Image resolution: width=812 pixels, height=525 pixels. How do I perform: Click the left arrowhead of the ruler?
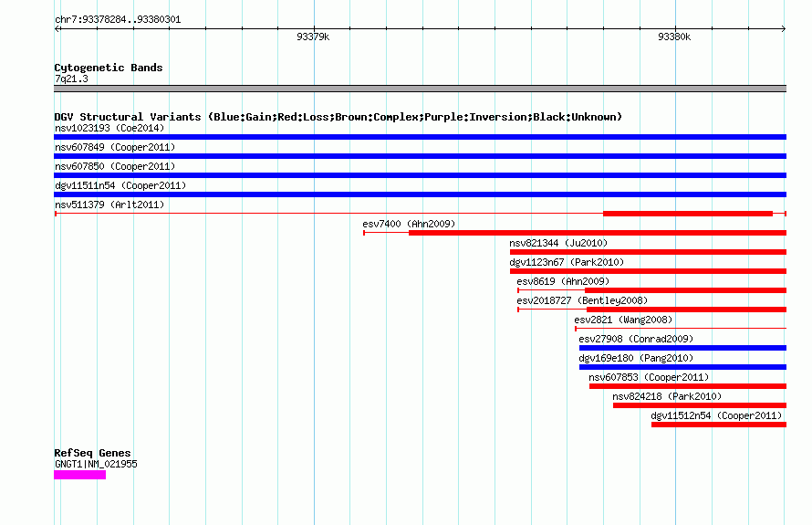pos(57,28)
